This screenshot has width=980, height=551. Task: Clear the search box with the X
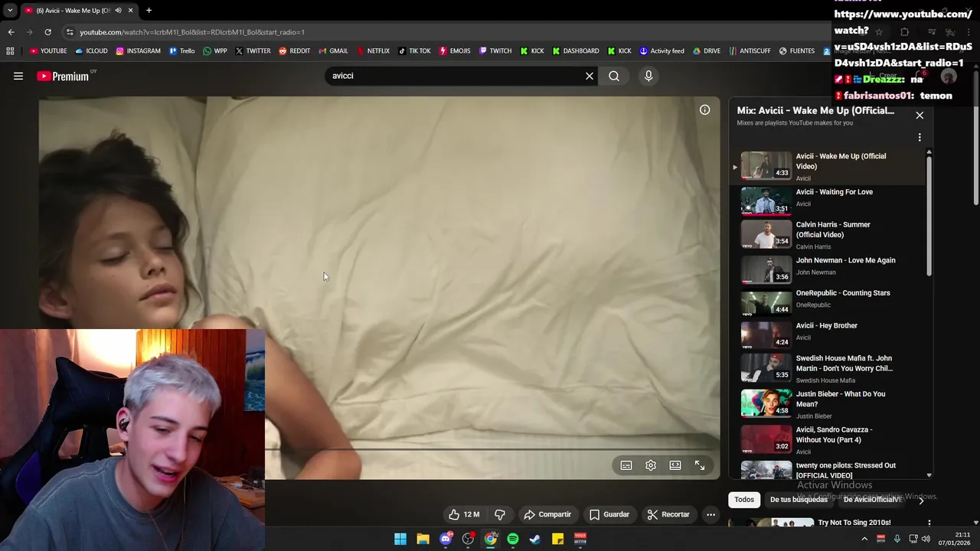(590, 76)
